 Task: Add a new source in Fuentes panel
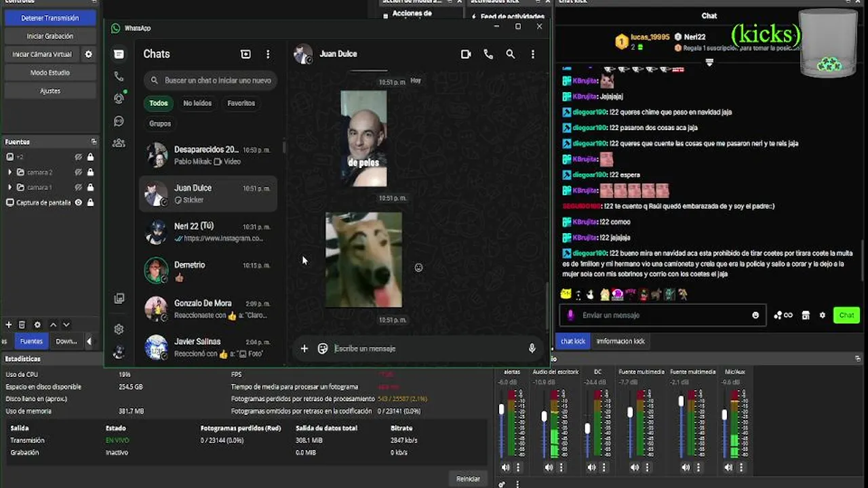(9, 325)
